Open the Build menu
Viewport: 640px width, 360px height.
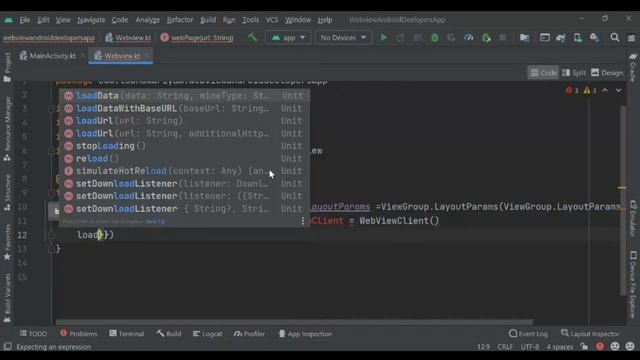tap(208, 20)
